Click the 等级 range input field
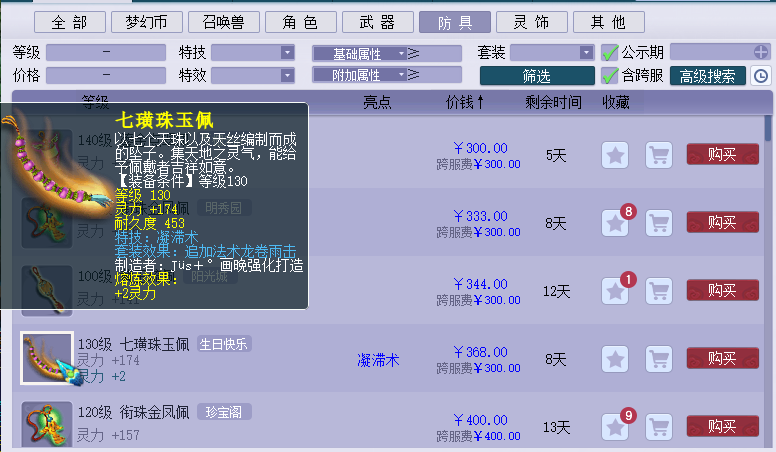Viewport: 776px width, 452px height. click(x=106, y=52)
